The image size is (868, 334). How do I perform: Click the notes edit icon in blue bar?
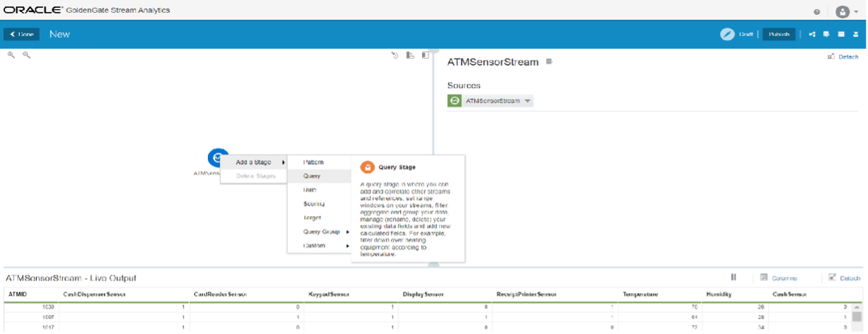click(826, 34)
